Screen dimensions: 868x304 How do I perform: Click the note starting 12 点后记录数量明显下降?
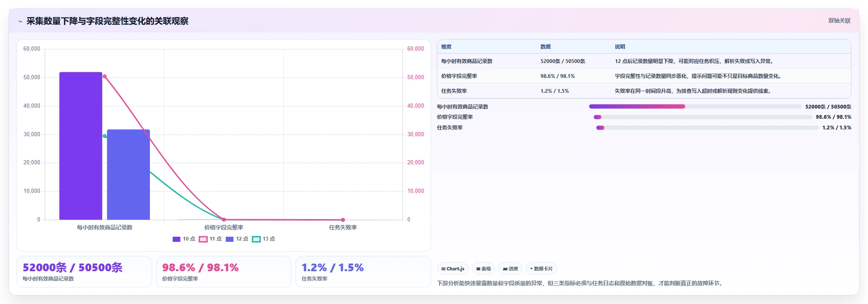coord(694,61)
